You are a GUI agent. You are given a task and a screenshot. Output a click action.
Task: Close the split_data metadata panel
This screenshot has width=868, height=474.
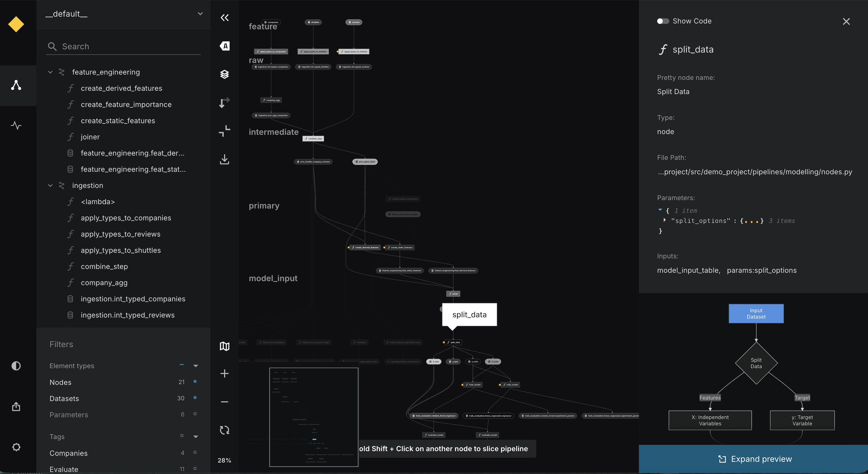pos(846,21)
